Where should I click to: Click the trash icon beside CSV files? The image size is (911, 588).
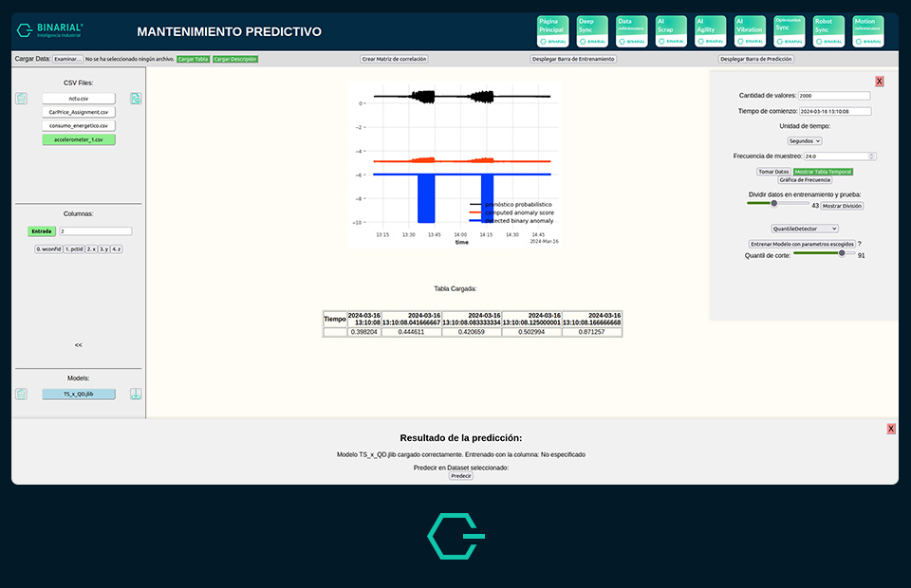pos(22,99)
